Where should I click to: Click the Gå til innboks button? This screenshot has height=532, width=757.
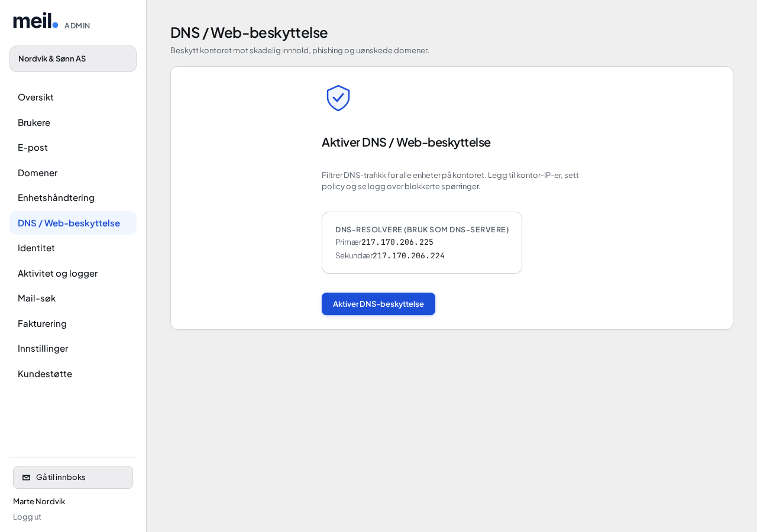[73, 478]
